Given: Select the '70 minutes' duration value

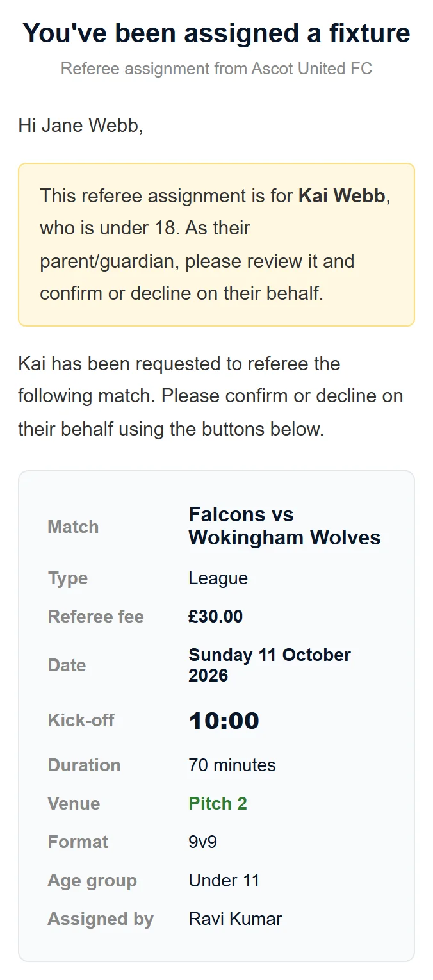Looking at the screenshot, I should click(x=232, y=765).
